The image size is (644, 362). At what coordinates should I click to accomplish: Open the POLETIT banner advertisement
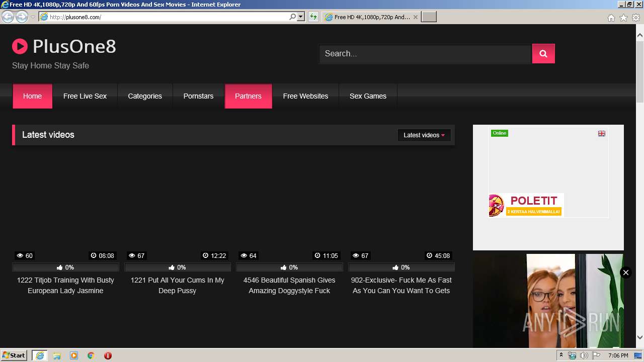coord(526,205)
